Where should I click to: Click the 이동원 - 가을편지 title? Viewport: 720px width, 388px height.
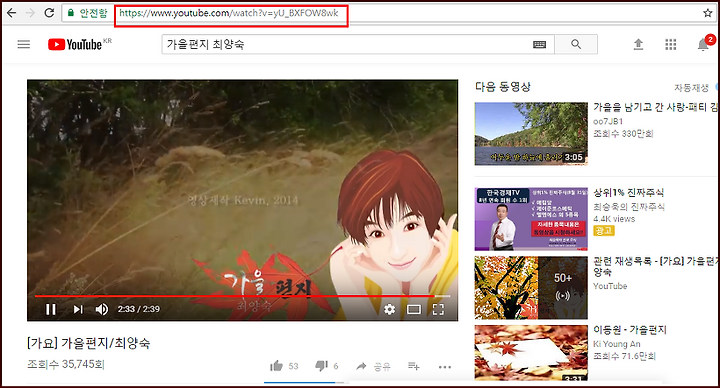pyautogui.click(x=630, y=330)
